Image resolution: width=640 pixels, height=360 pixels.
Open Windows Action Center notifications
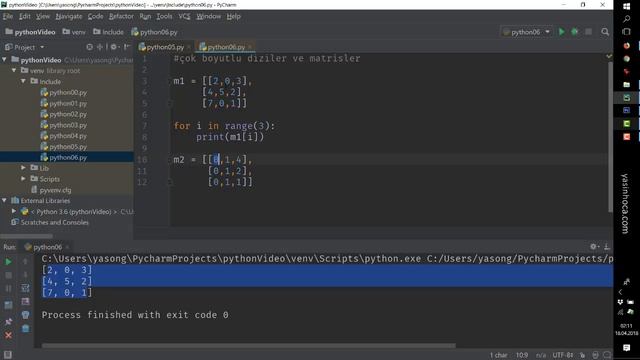pos(627,347)
